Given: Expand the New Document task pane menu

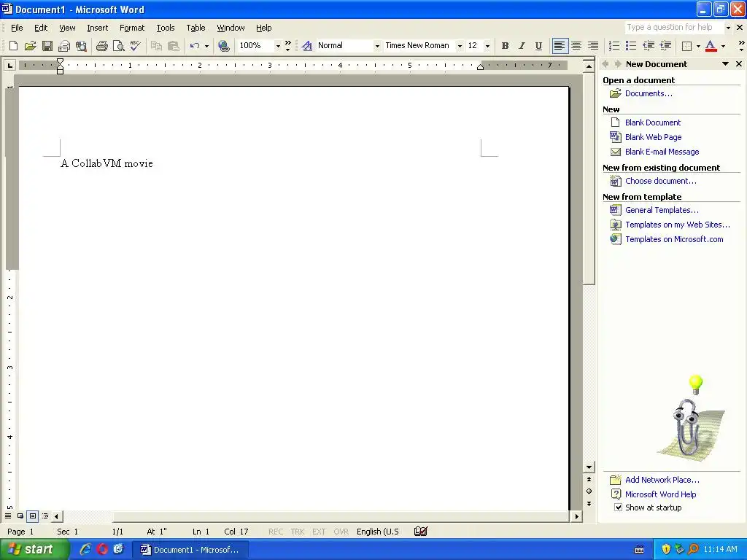Looking at the screenshot, I should tap(725, 64).
